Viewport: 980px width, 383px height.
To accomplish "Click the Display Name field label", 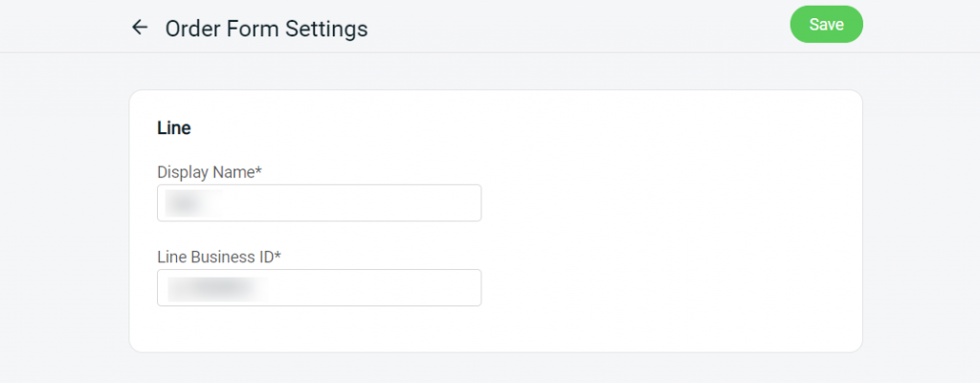I will pyautogui.click(x=206, y=172).
